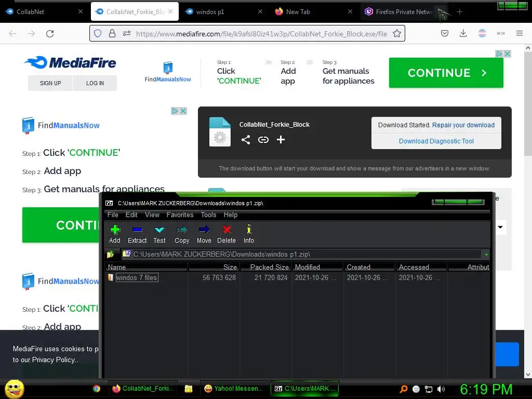Close the FindManualsNow side ad
The width and height of the screenshot is (532, 399).
[183, 111]
